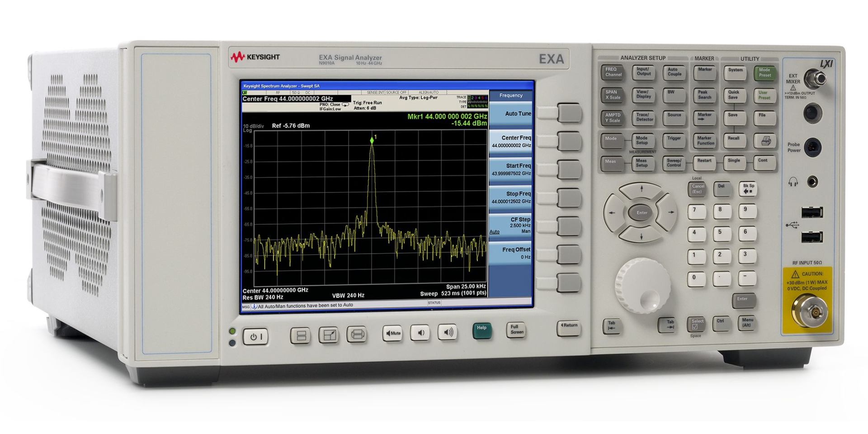Click the green Mode Preset key
This screenshot has width=868, height=434.
[x=765, y=73]
